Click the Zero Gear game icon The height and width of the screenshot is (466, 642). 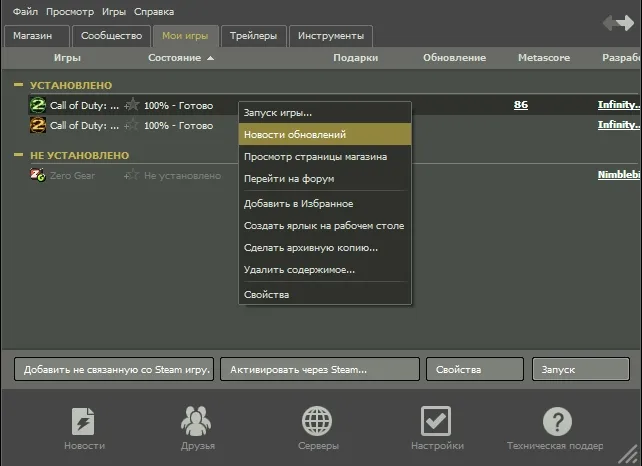pyautogui.click(x=38, y=175)
